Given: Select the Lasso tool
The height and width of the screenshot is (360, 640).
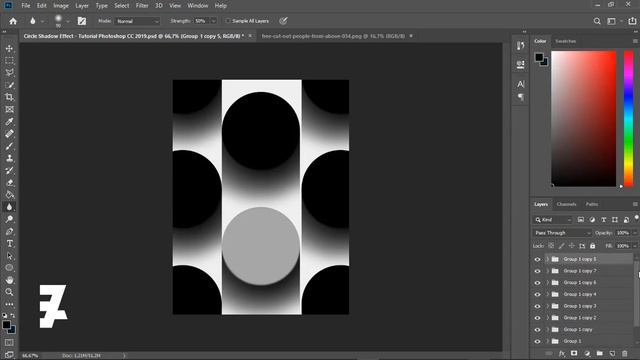Looking at the screenshot, I should (x=9, y=73).
